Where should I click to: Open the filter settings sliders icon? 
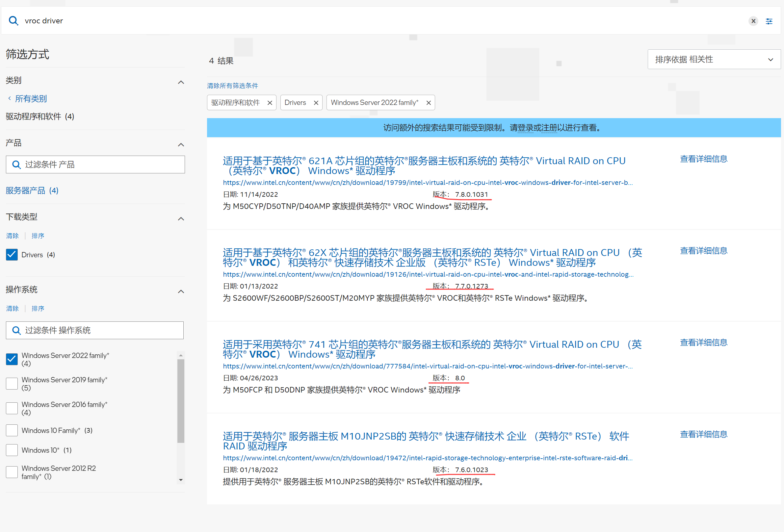pyautogui.click(x=769, y=21)
